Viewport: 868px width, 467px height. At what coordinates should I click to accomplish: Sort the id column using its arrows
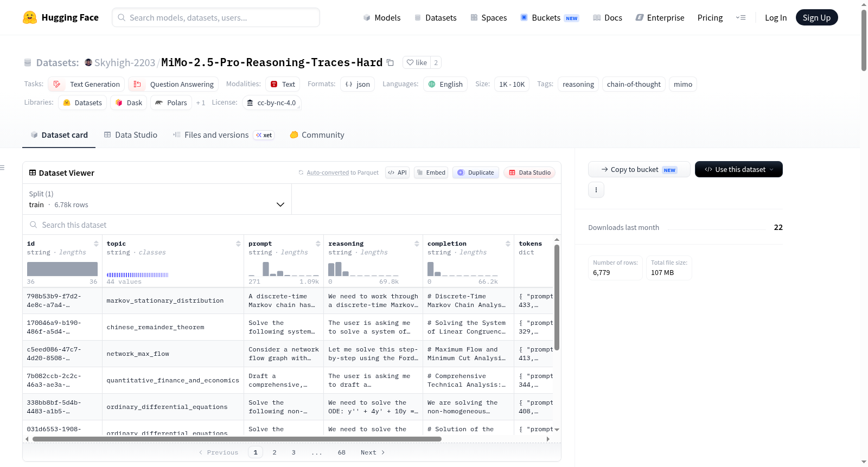tap(96, 244)
